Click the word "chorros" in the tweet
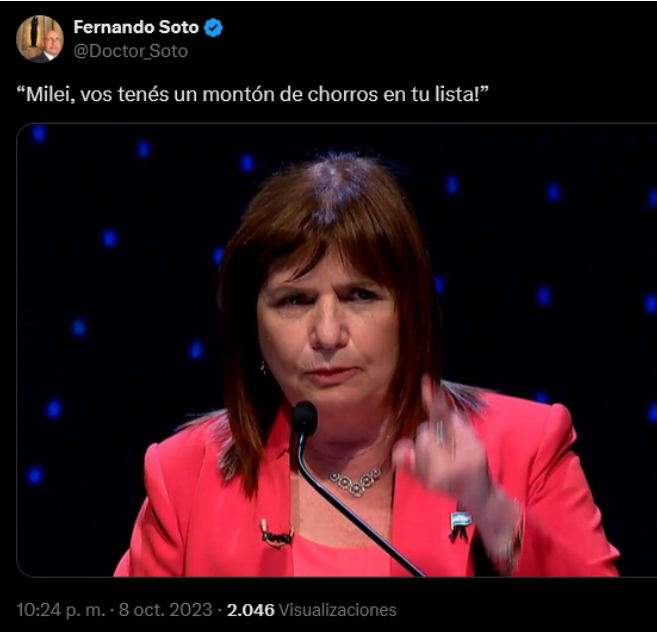This screenshot has height=632, width=657. click(343, 94)
